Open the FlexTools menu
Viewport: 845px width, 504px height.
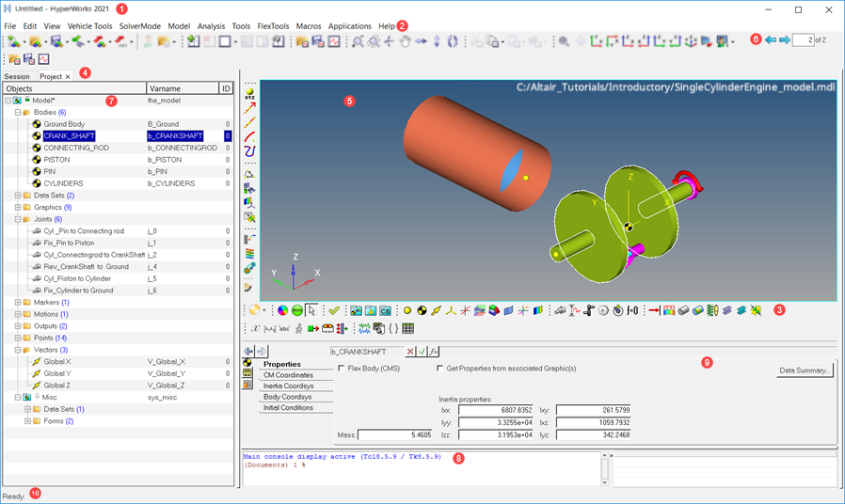(x=273, y=26)
